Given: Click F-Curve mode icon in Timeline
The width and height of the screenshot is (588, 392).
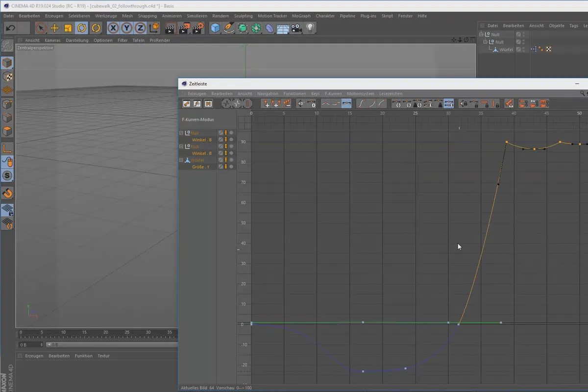Looking at the screenshot, I should (x=197, y=103).
